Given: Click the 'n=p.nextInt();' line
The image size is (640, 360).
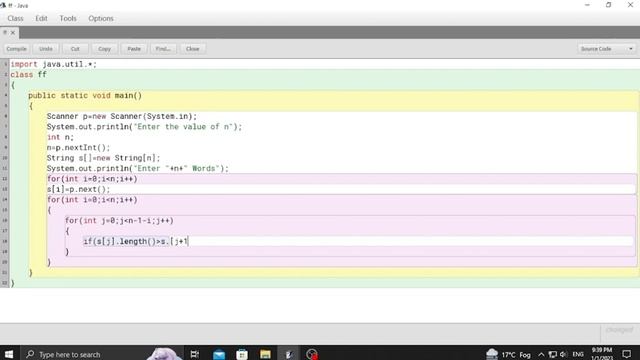Looking at the screenshot, I should click(78, 147).
